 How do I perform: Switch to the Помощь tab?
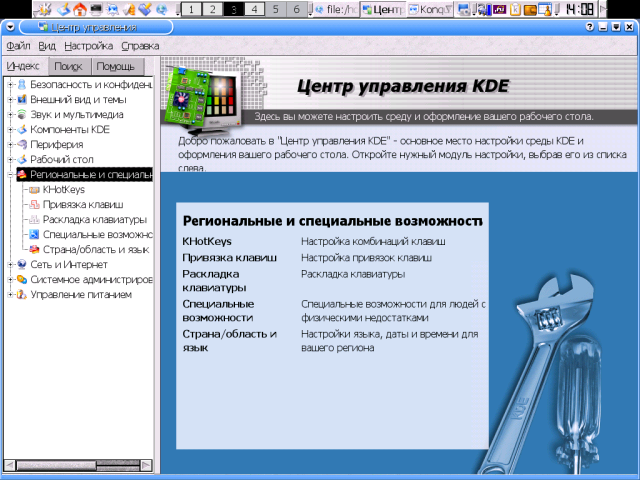(x=116, y=67)
